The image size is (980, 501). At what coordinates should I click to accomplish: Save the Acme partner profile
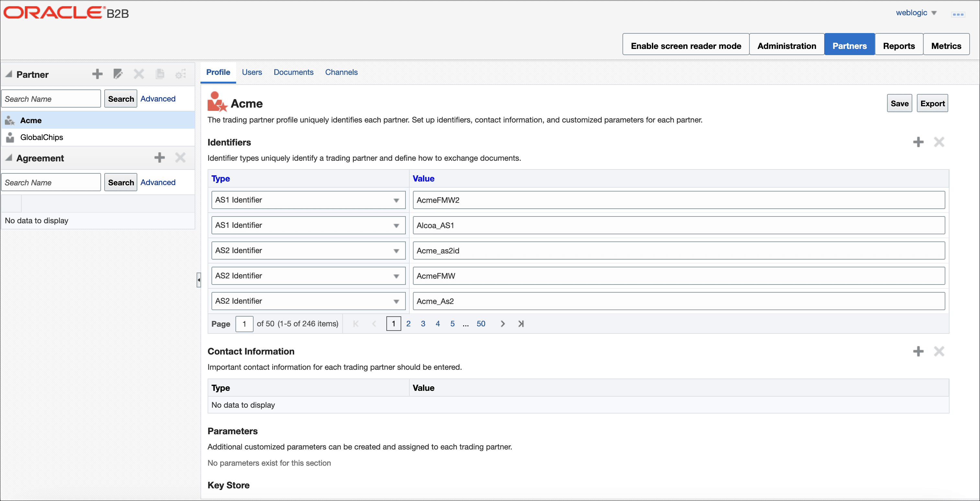(899, 103)
